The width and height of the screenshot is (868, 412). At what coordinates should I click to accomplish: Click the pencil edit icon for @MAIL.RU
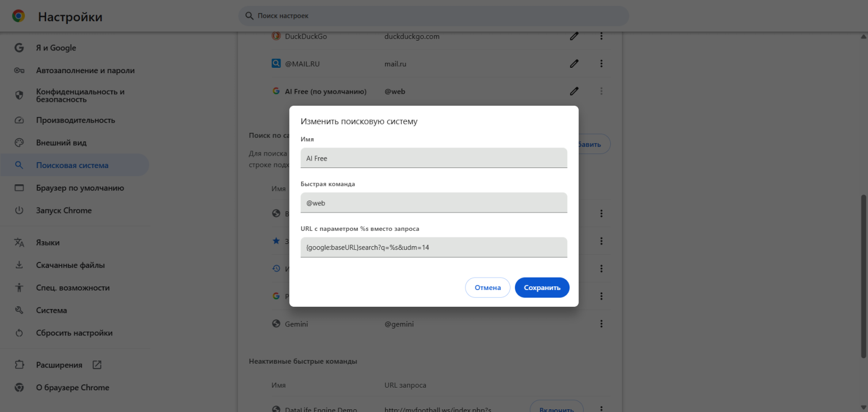tap(574, 63)
